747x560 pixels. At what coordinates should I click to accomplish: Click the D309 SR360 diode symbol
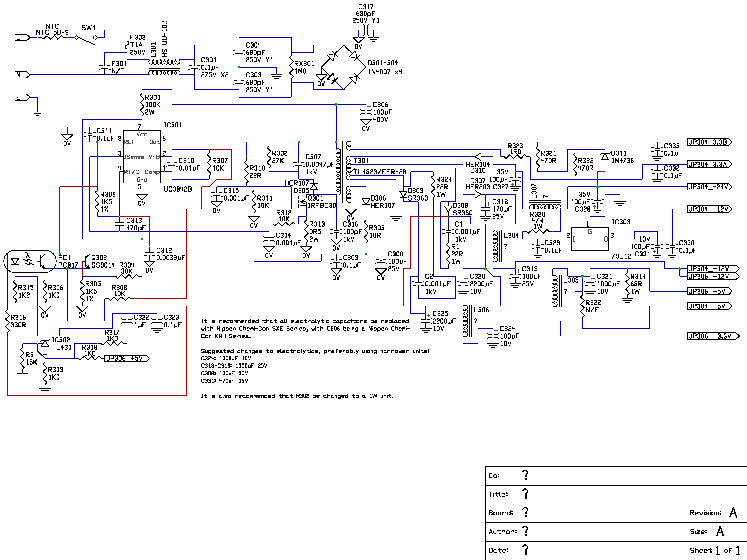click(x=403, y=195)
